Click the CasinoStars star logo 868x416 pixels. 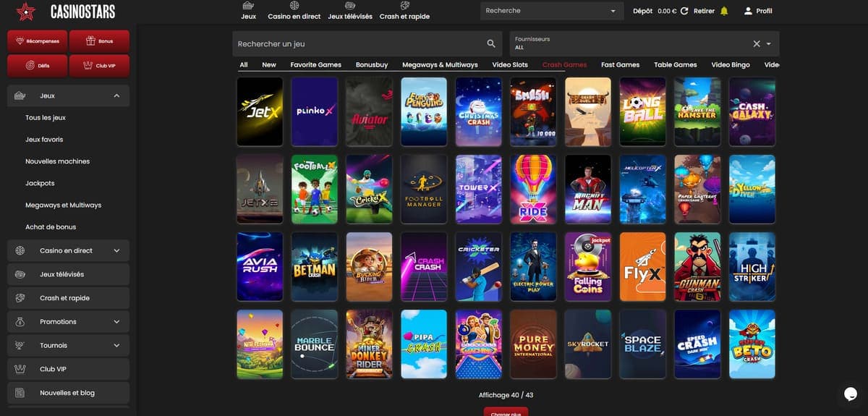tap(26, 12)
